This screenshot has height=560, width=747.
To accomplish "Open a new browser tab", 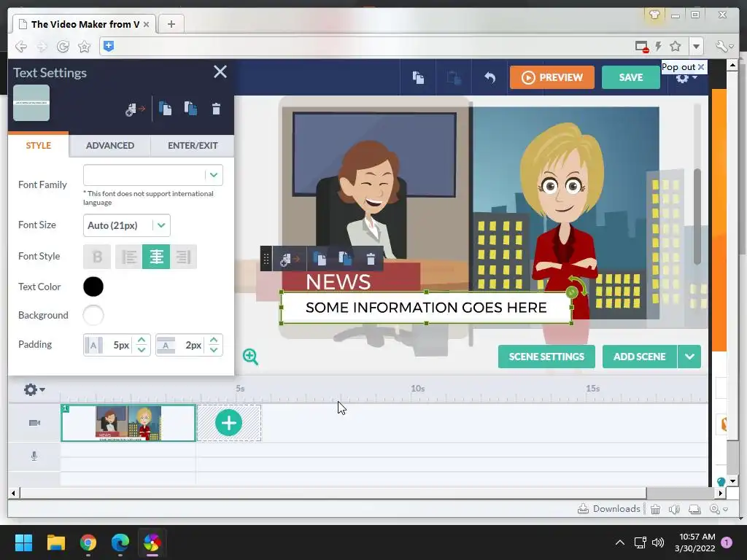I will (171, 24).
